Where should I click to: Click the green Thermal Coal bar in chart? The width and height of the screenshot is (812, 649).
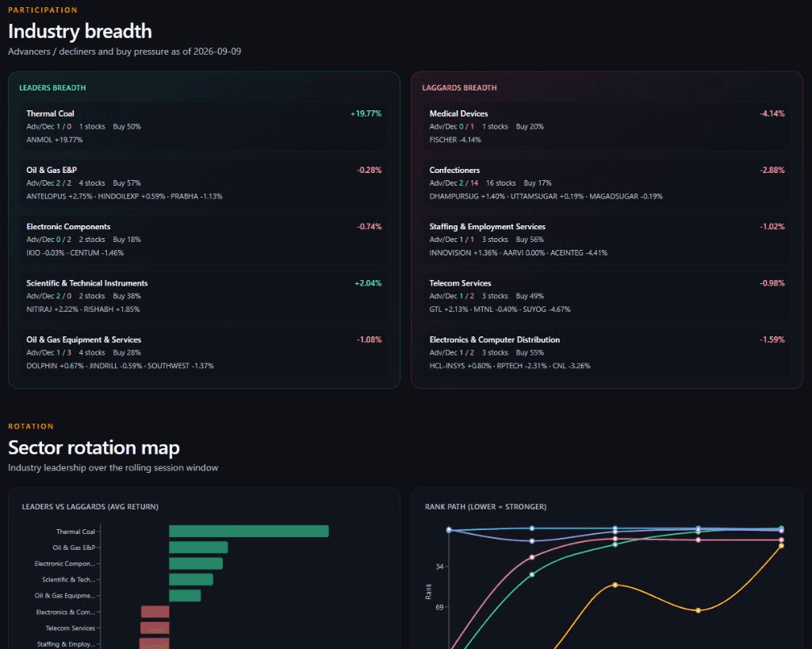click(248, 531)
